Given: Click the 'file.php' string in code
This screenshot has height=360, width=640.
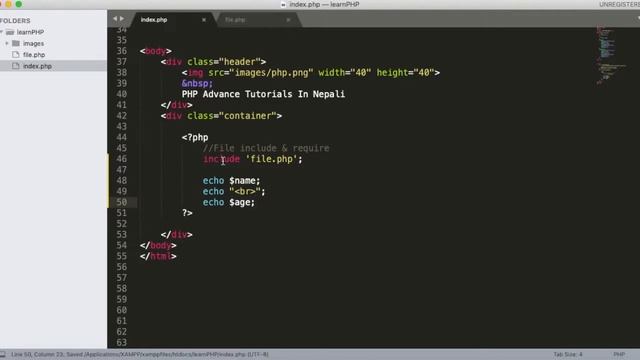Looking at the screenshot, I should click(x=271, y=159).
